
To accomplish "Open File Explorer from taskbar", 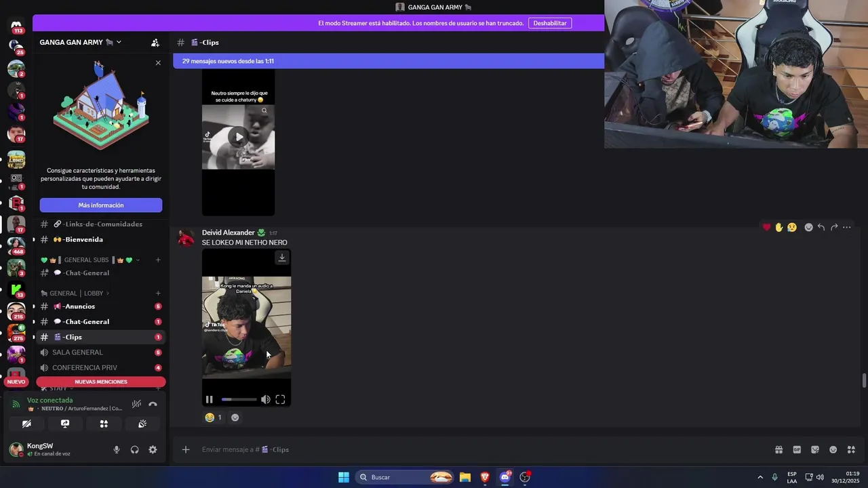I will [465, 477].
